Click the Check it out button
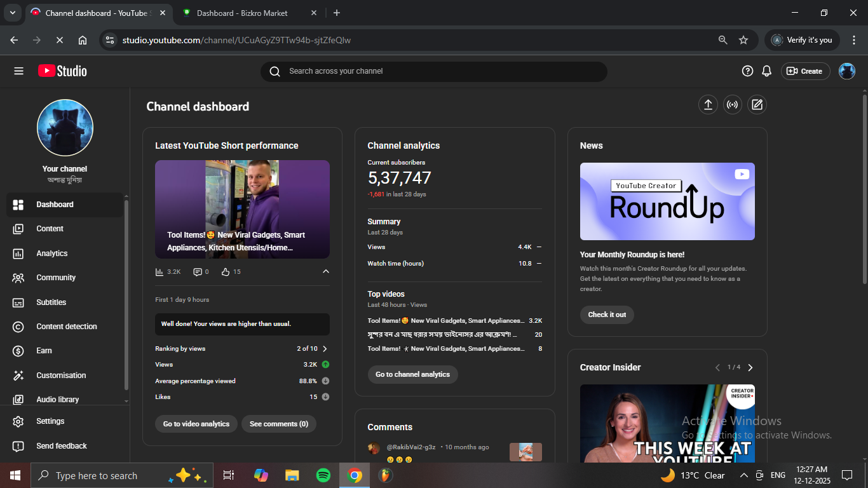The width and height of the screenshot is (868, 488). (607, 315)
